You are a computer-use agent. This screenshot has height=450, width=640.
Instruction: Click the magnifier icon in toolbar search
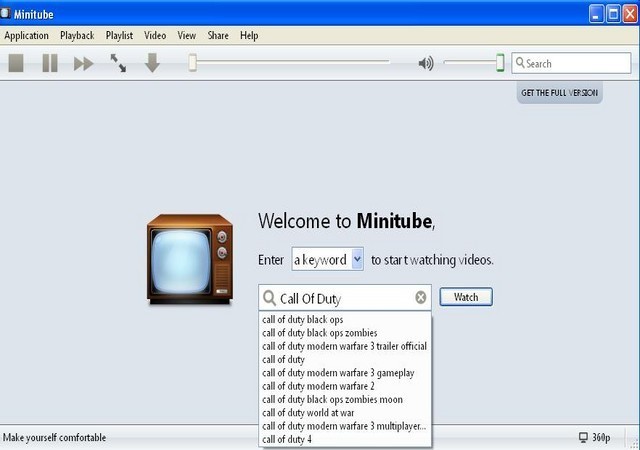click(x=520, y=62)
